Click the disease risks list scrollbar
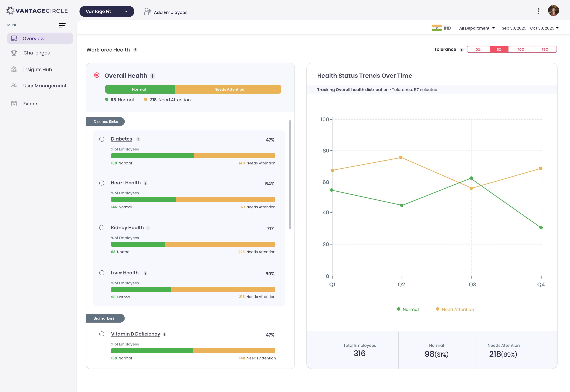 (x=290, y=174)
